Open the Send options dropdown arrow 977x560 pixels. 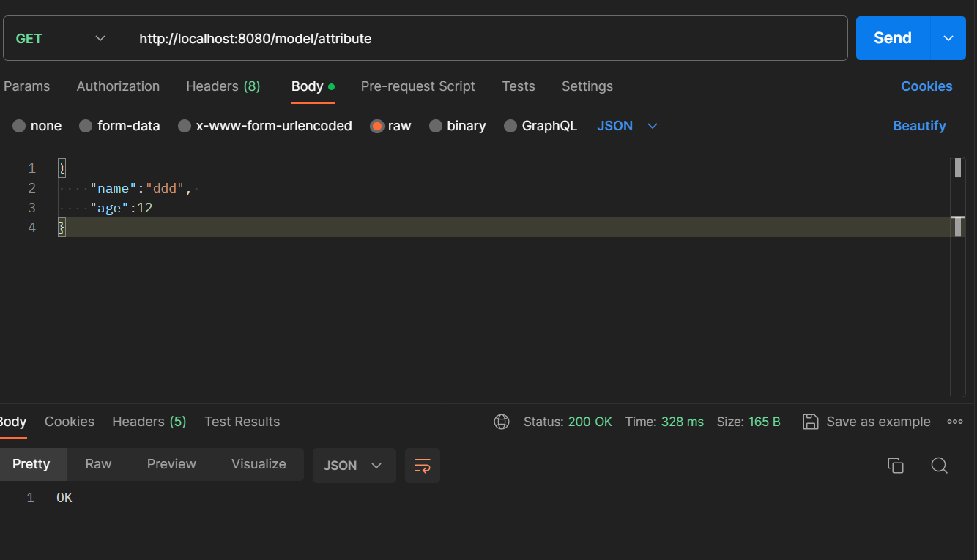(948, 38)
